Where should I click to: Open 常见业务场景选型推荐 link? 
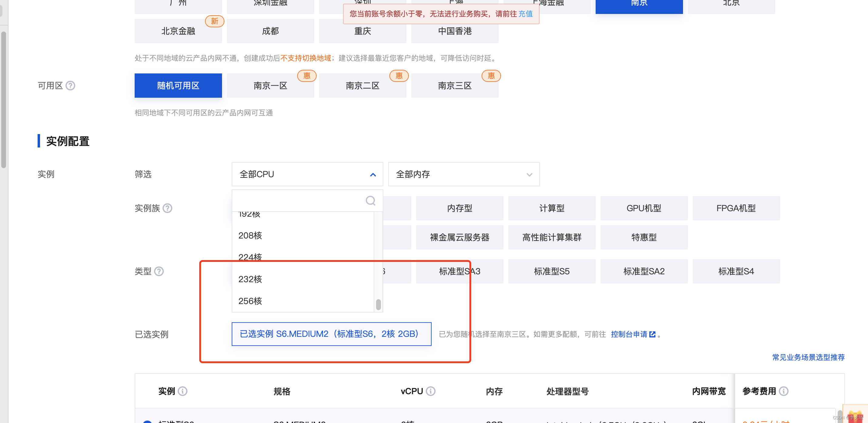point(808,357)
